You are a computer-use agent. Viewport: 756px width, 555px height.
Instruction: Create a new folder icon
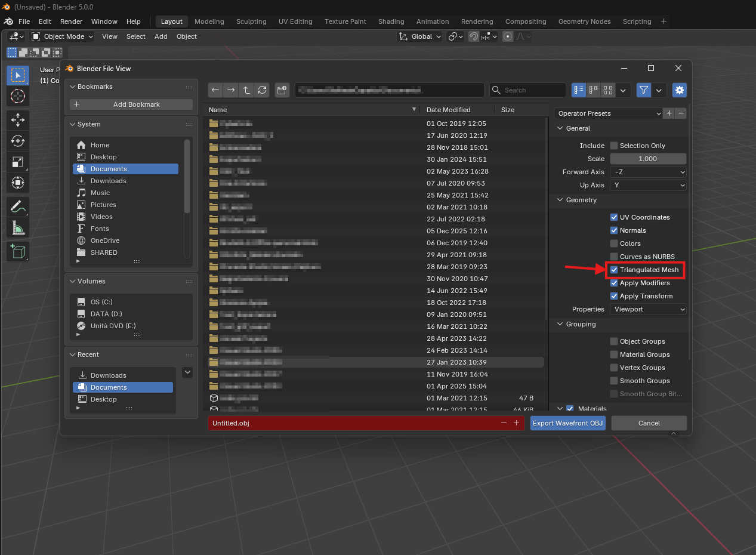(282, 90)
